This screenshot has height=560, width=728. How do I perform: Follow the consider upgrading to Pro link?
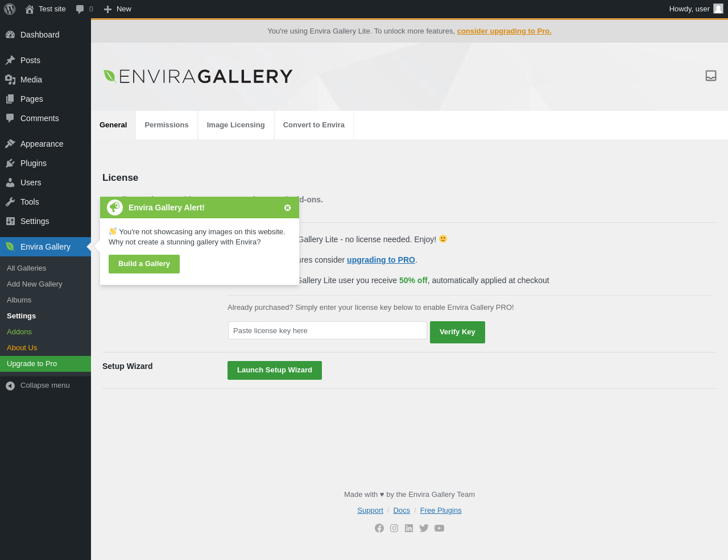(x=504, y=31)
